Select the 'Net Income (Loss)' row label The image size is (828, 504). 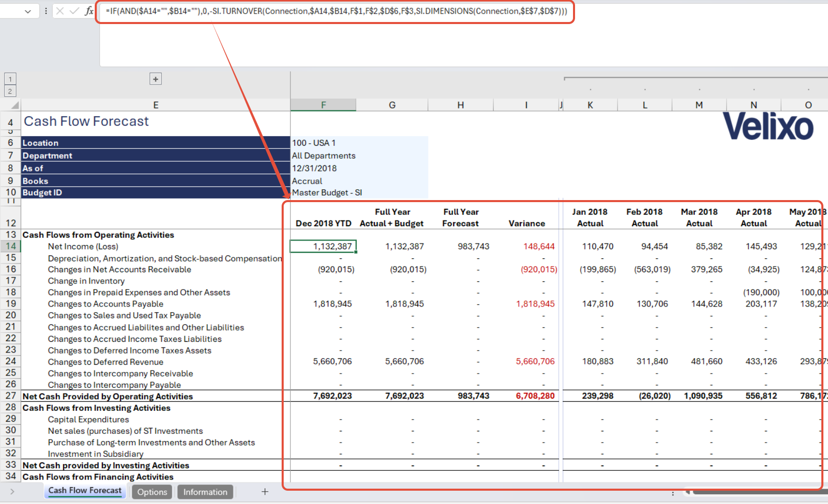point(83,247)
